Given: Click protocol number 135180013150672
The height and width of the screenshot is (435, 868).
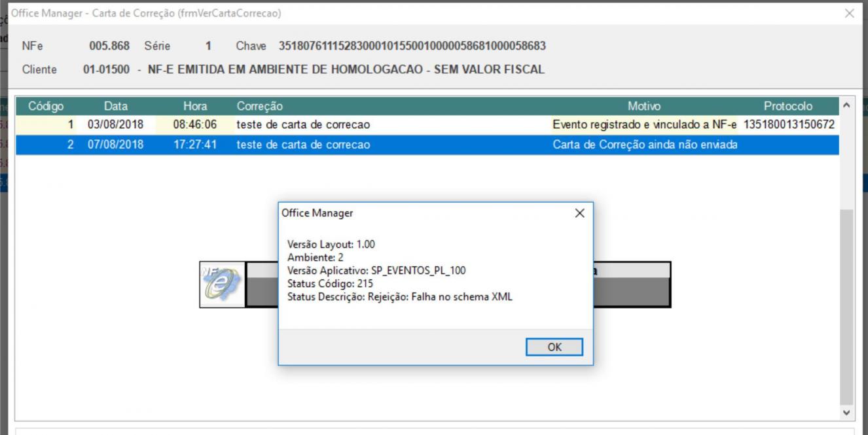Looking at the screenshot, I should (789, 124).
